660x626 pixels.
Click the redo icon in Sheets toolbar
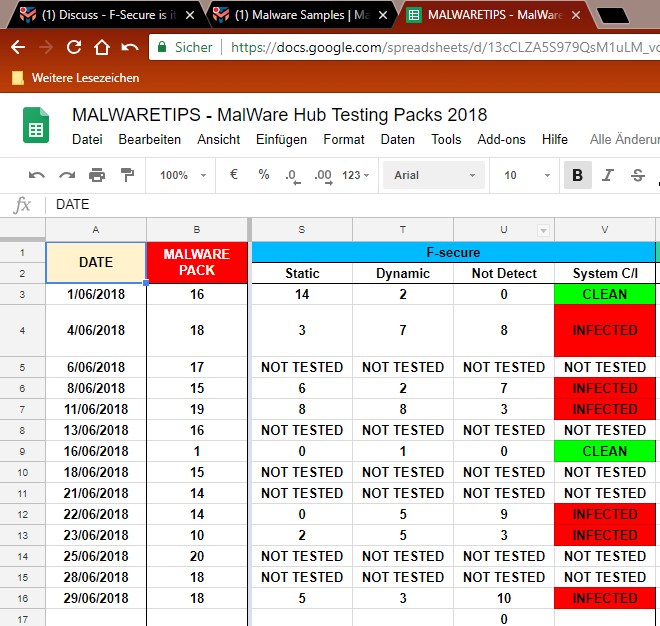67,175
